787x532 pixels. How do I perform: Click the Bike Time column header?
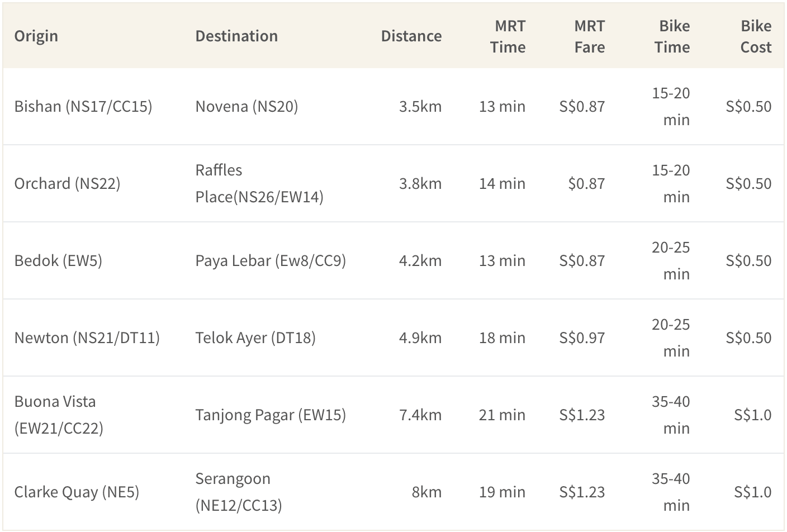672,36
